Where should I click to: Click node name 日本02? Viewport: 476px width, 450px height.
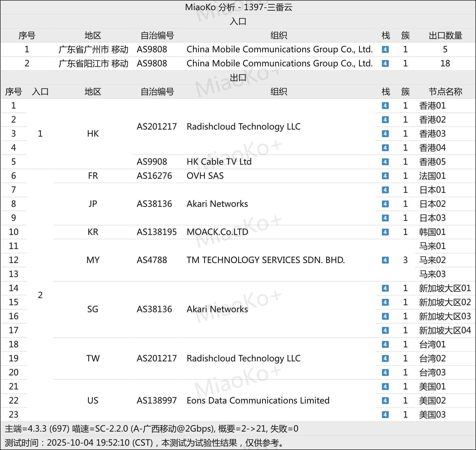coord(432,204)
